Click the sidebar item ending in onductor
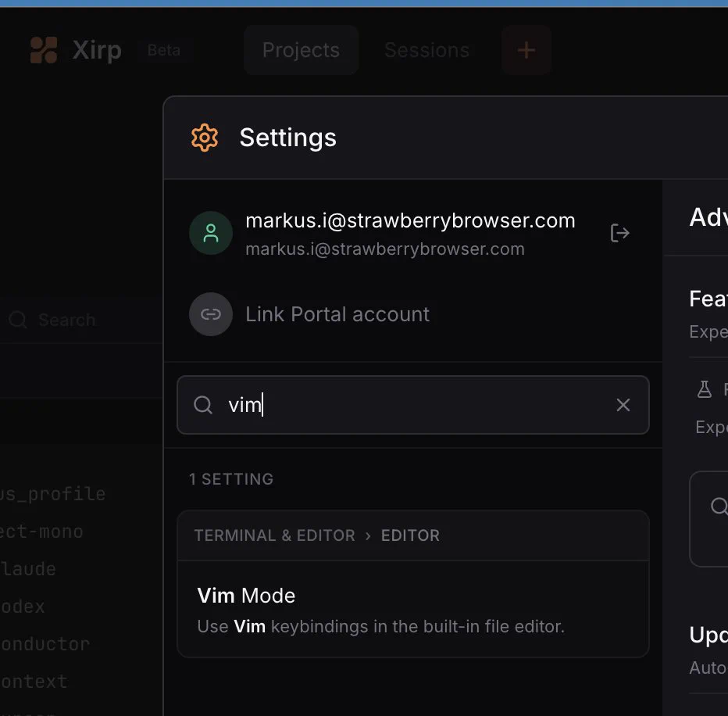Image resolution: width=728 pixels, height=716 pixels. [45, 644]
